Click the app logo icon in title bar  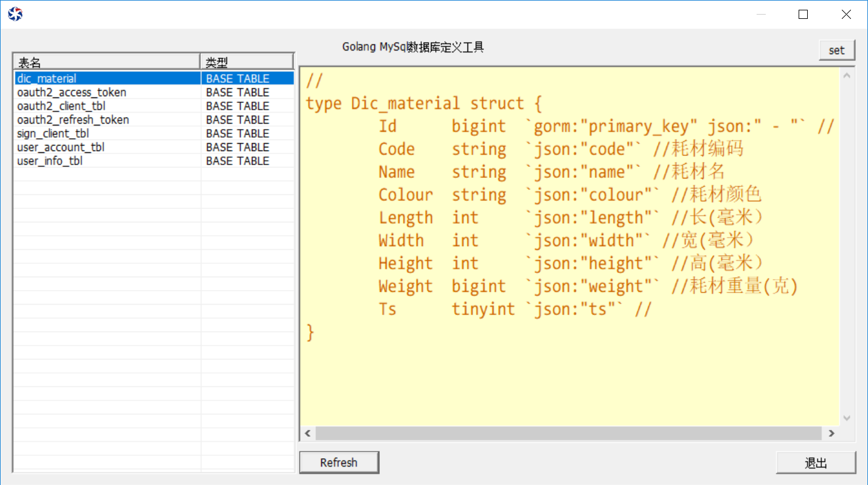tap(15, 14)
